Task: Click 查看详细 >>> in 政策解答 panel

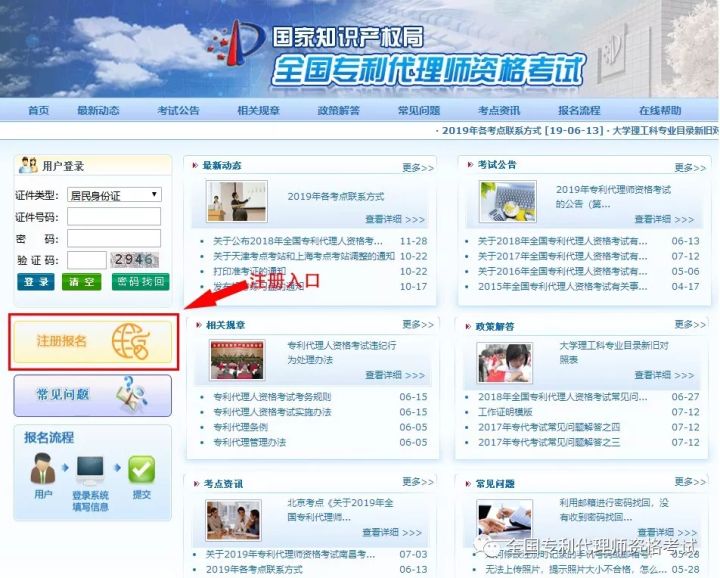Action: (664, 375)
